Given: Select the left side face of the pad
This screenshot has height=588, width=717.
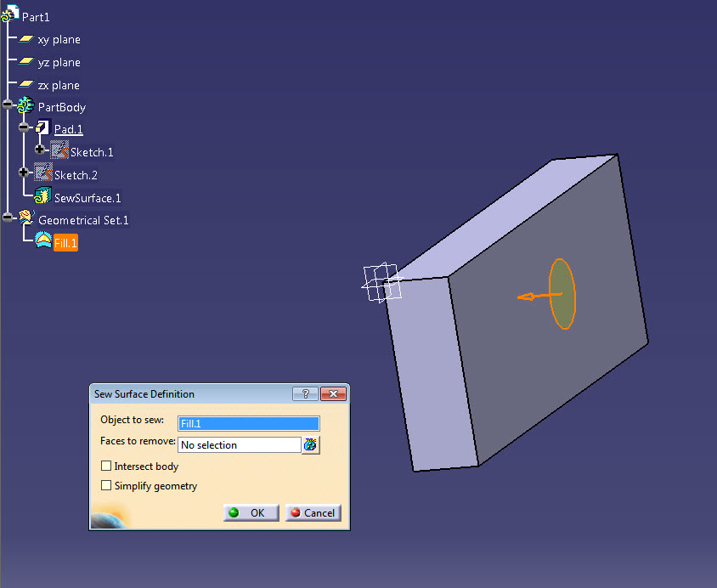Looking at the screenshot, I should 430,375.
